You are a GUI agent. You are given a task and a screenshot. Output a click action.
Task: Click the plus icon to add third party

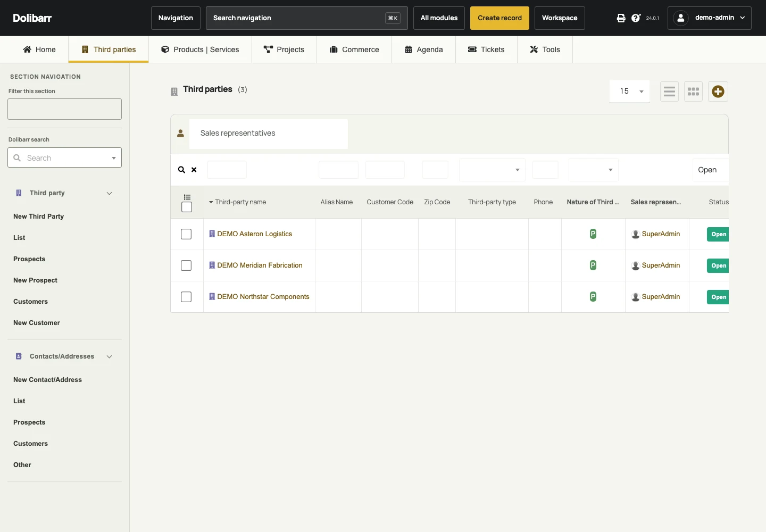[718, 92]
